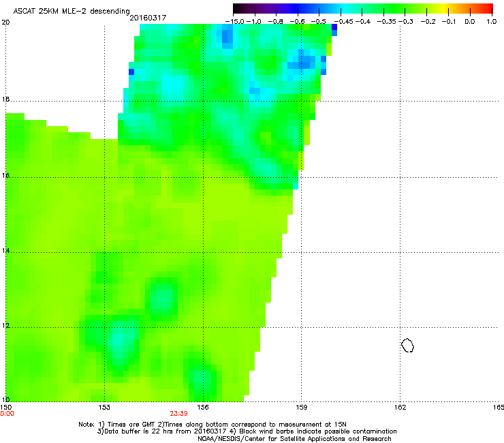Click the latitude label '14'
Viewport: 504px width, 443px height.
[5, 250]
